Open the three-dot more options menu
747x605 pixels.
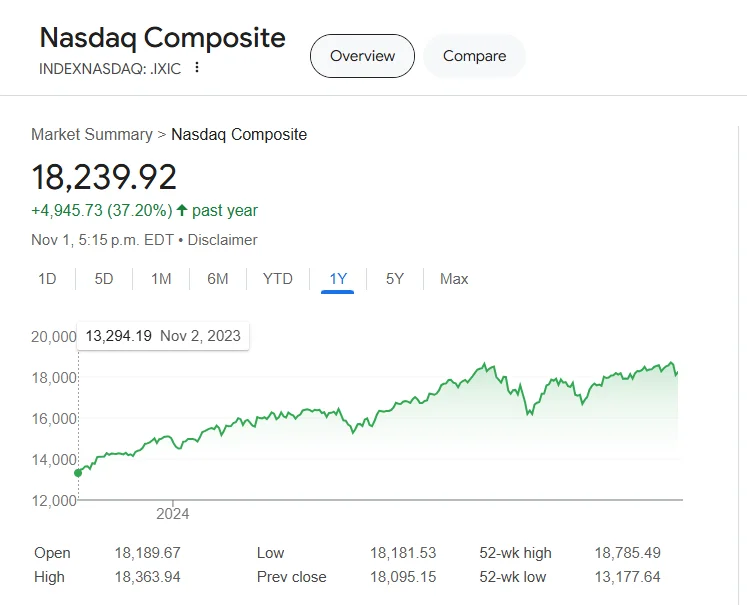tap(197, 68)
